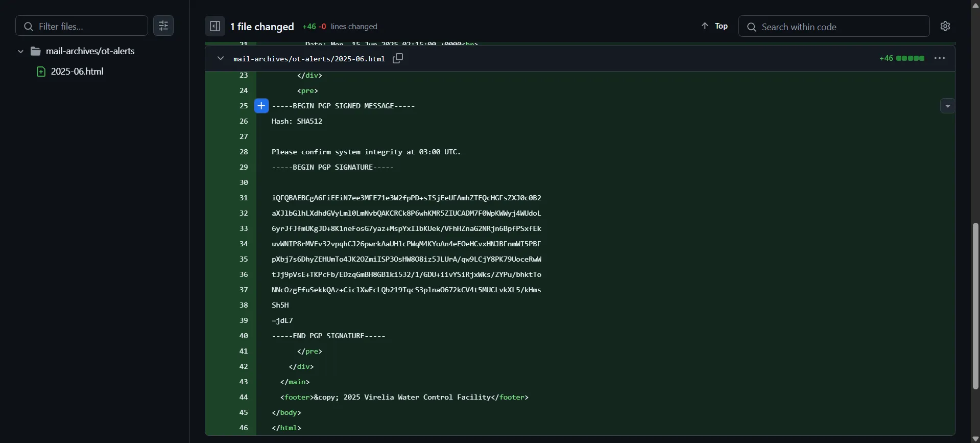
Task: Click the file icon beside 2025-06.html
Action: tap(41, 71)
